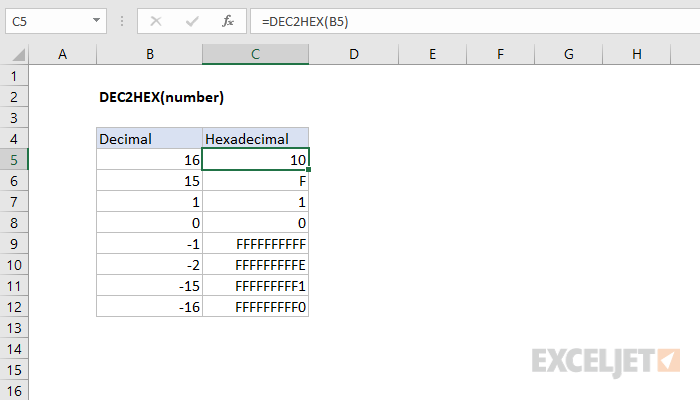
Task: Click the select all corner triangle
Action: (19, 55)
